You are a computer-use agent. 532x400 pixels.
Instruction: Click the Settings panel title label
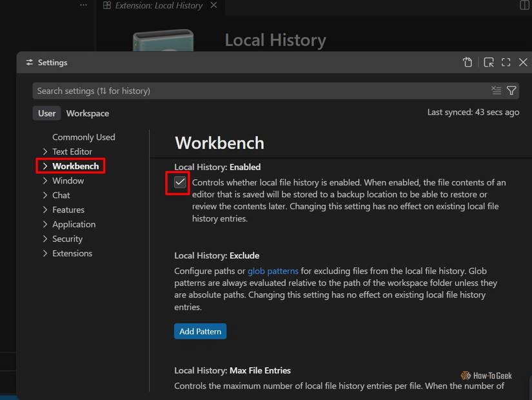pyautogui.click(x=53, y=62)
